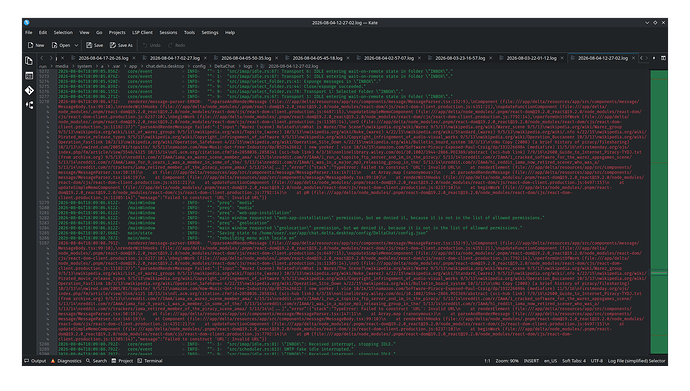
Task: Toggle the Diagnostics bottom panel
Action: (66, 361)
